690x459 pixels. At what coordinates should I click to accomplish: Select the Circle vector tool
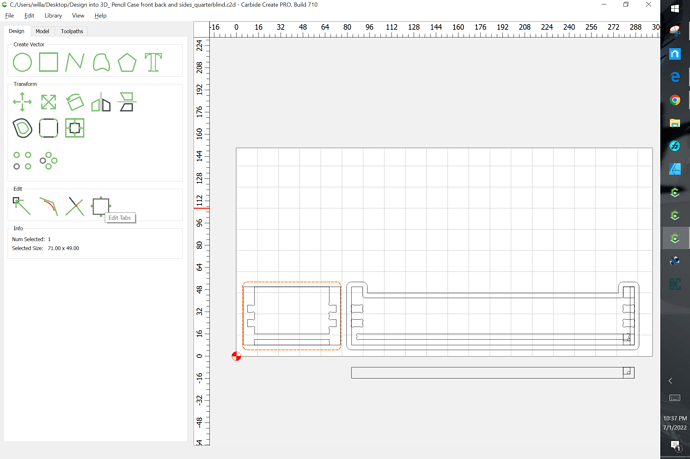click(22, 63)
